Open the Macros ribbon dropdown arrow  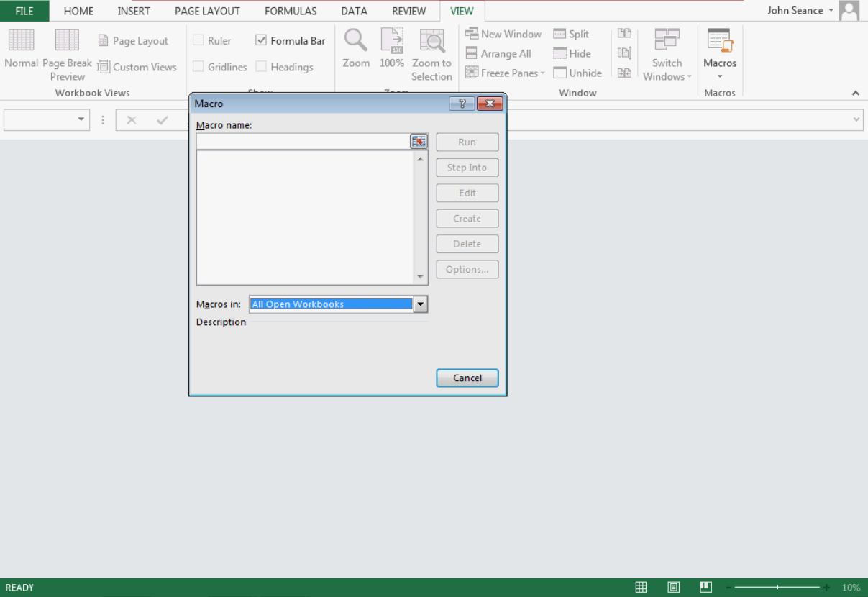(x=720, y=77)
